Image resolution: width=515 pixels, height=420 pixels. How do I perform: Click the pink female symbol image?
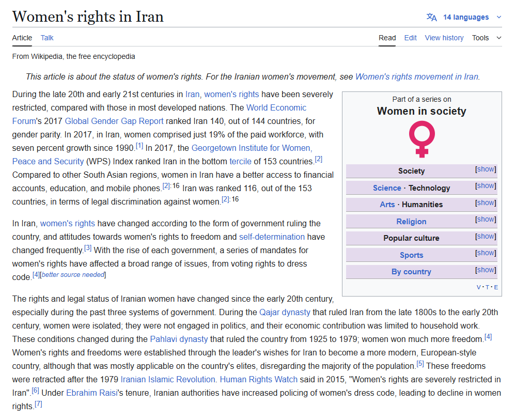click(x=422, y=139)
